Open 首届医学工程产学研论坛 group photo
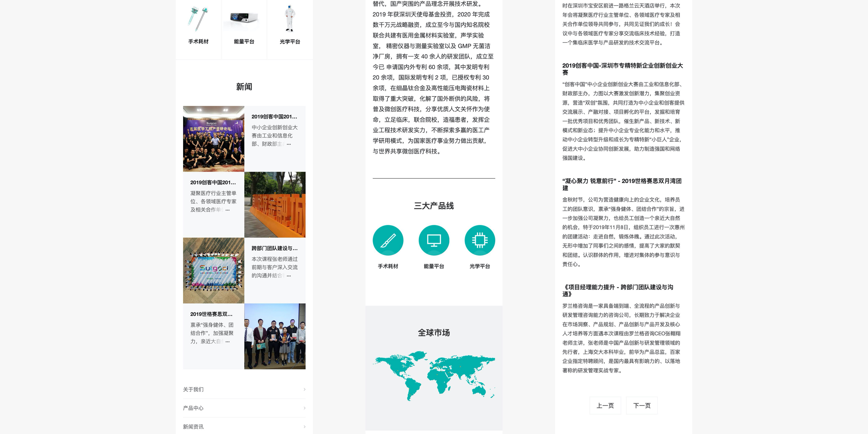This screenshot has width=868, height=434. 214,139
